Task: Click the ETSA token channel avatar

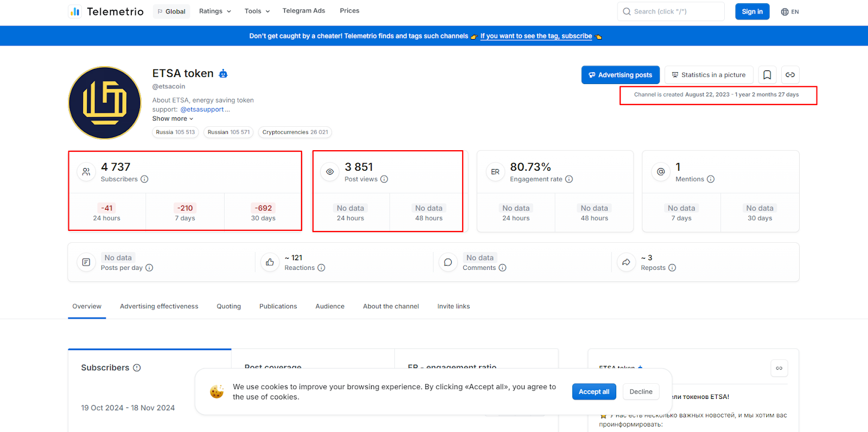Action: pos(105,103)
